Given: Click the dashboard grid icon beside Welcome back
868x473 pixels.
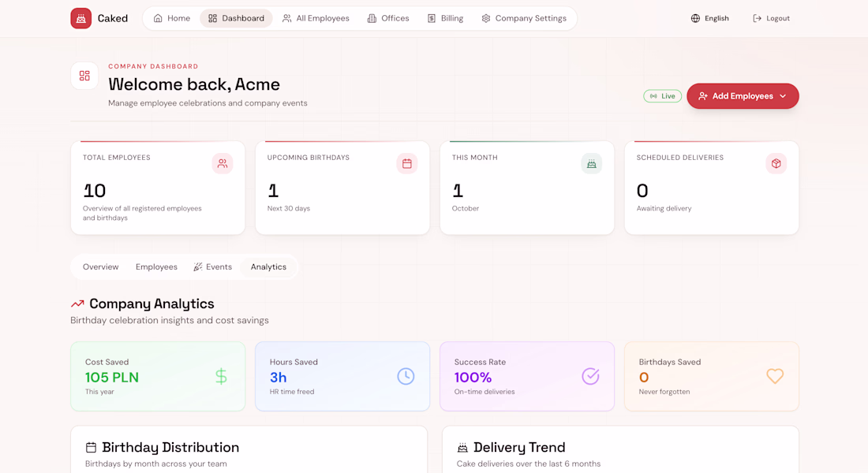Looking at the screenshot, I should 84,76.
